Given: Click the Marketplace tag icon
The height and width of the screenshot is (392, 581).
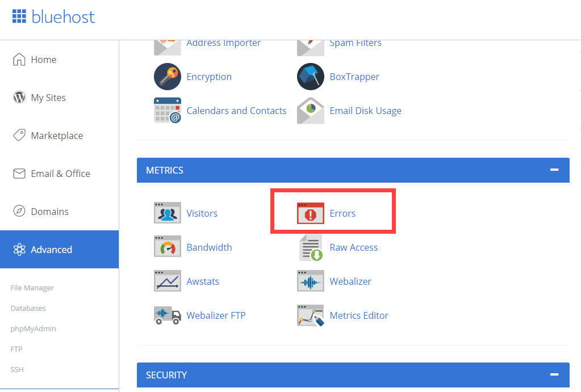Looking at the screenshot, I should click(19, 135).
